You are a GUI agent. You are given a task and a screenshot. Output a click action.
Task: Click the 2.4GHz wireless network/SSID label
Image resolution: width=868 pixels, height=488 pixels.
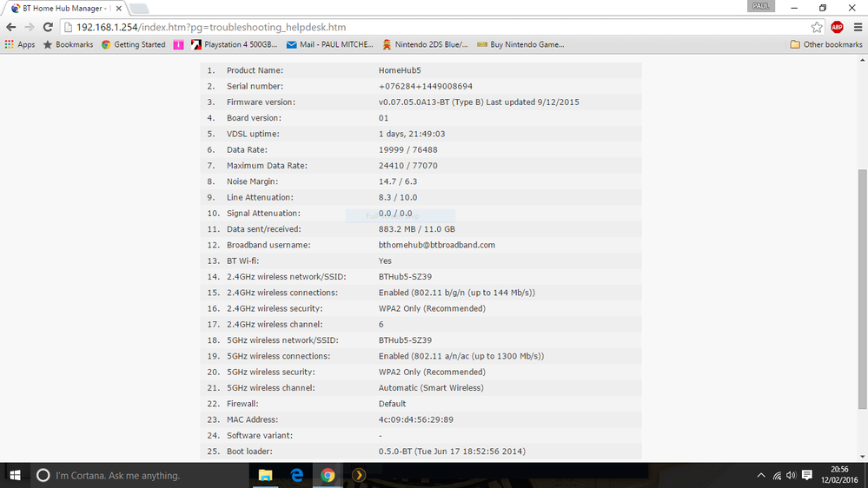286,277
